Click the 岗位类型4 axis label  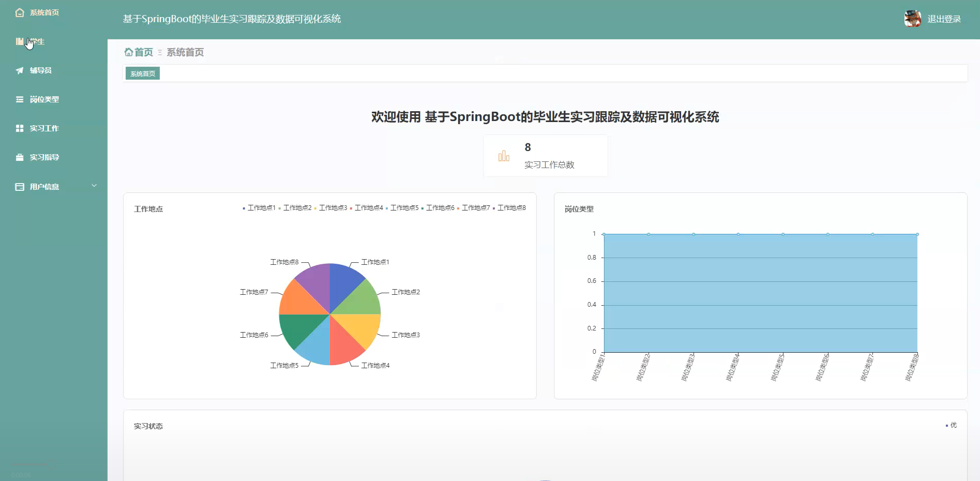click(x=733, y=368)
